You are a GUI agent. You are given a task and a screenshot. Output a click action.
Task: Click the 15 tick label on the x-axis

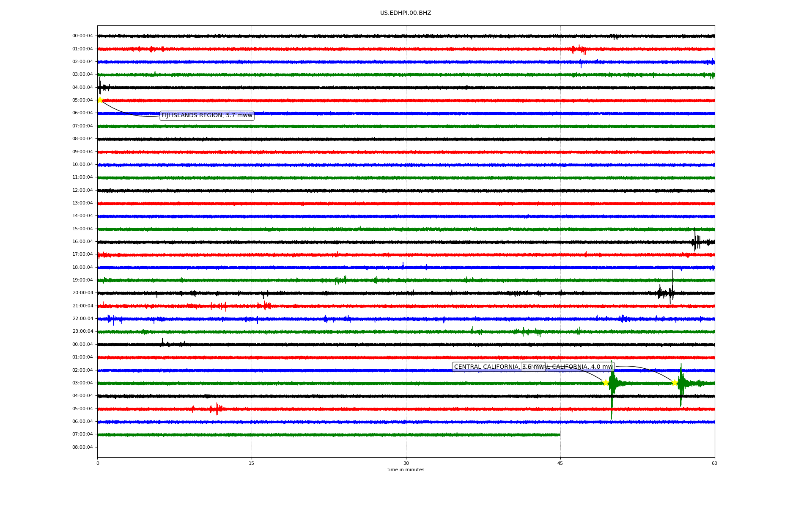(252, 464)
